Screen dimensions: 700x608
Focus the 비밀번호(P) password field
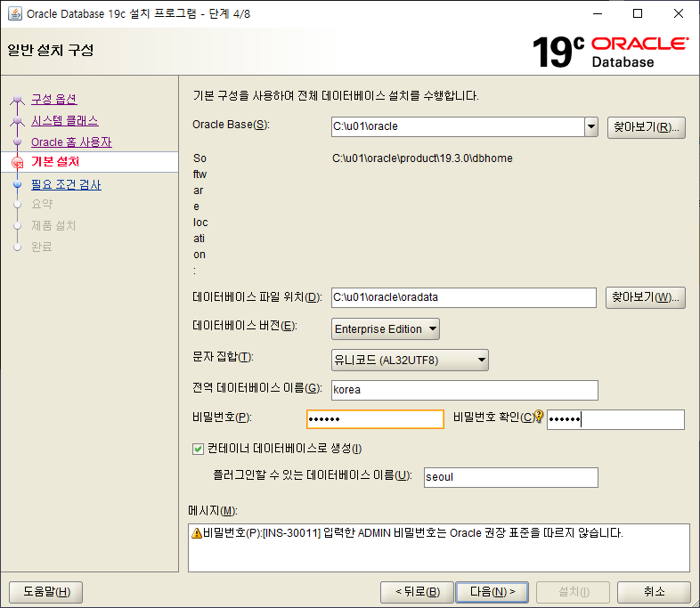(x=376, y=419)
